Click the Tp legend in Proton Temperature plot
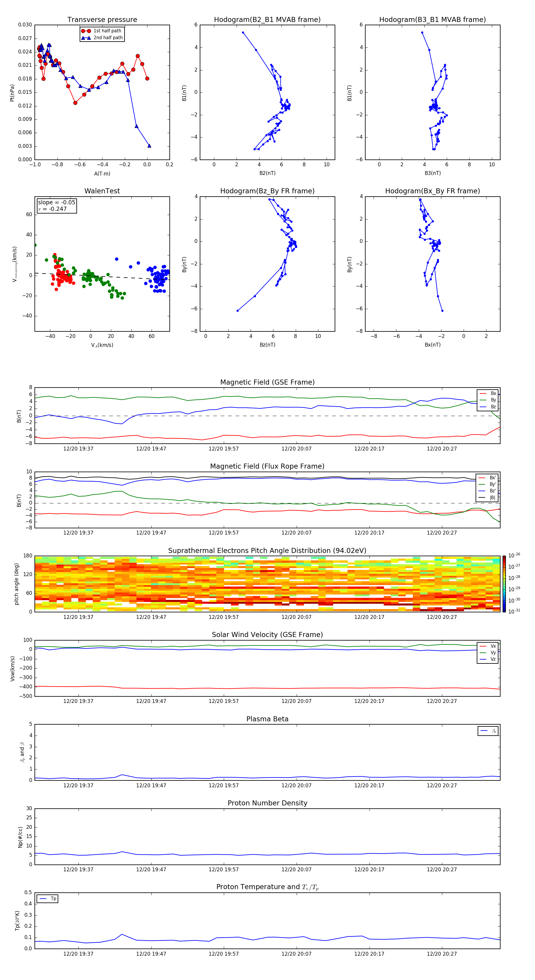This screenshot has height=980, width=535. click(47, 899)
